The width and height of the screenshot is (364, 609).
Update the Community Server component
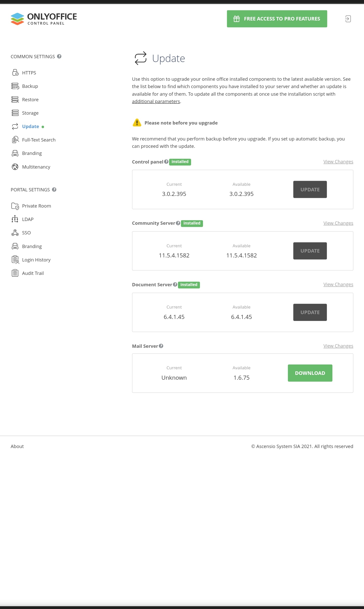point(310,251)
